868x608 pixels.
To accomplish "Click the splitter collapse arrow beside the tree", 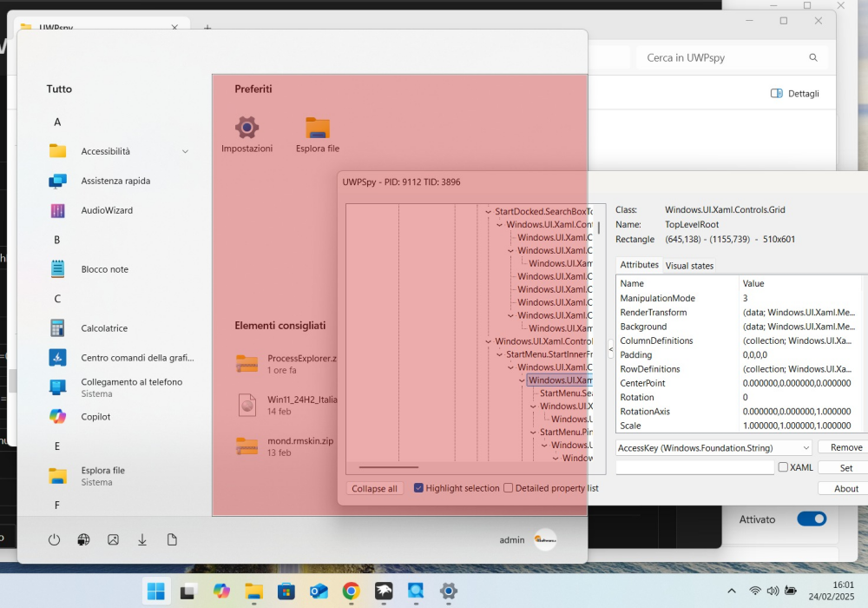I will point(610,349).
